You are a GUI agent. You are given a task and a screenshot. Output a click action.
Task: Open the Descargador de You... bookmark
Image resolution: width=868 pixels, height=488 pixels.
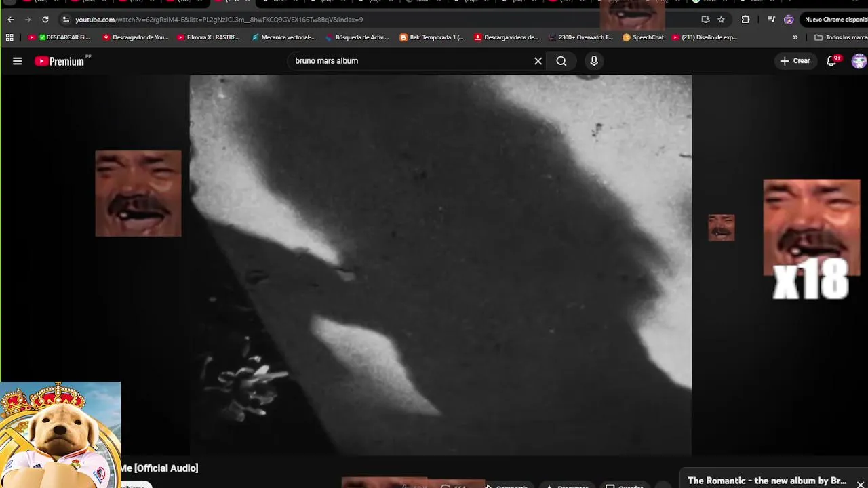click(x=135, y=37)
